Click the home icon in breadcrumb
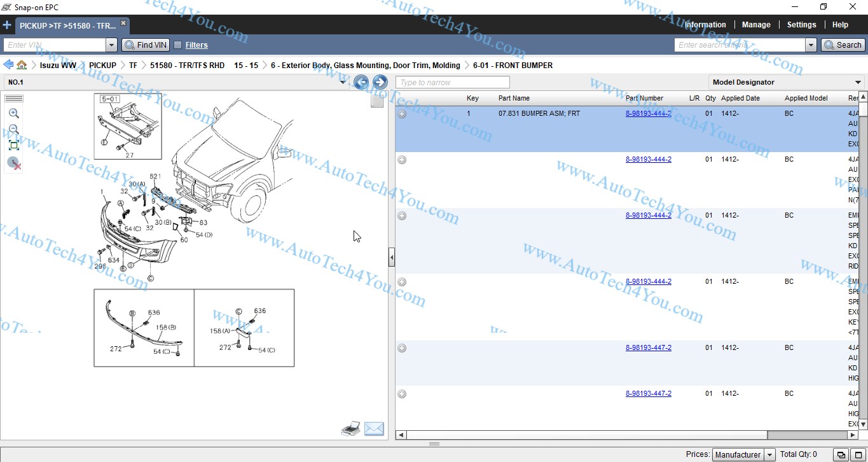 click(x=22, y=65)
